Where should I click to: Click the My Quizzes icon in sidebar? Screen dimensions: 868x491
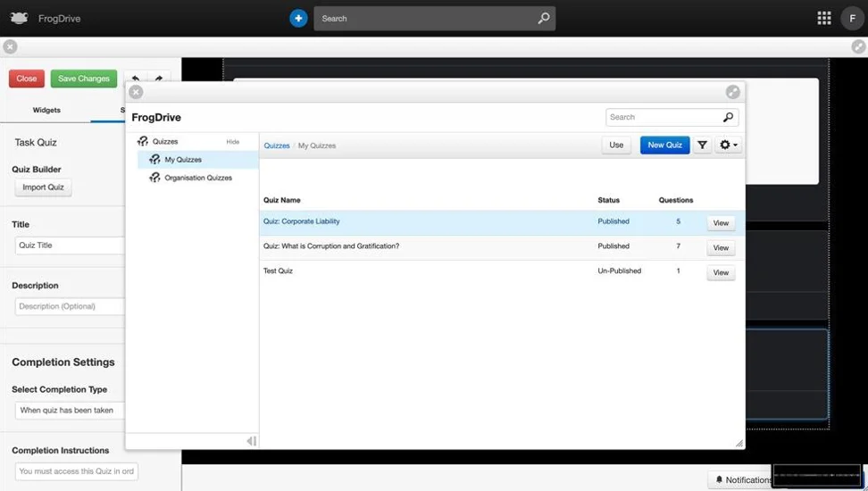point(154,160)
